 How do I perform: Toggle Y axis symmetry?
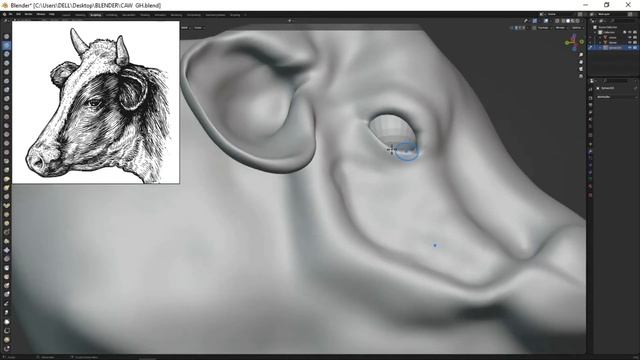(x=520, y=28)
